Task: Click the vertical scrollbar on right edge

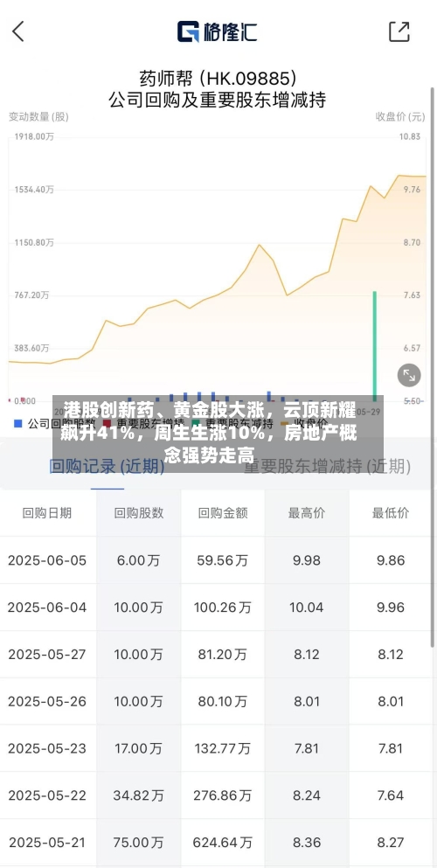Action: pos(433,365)
